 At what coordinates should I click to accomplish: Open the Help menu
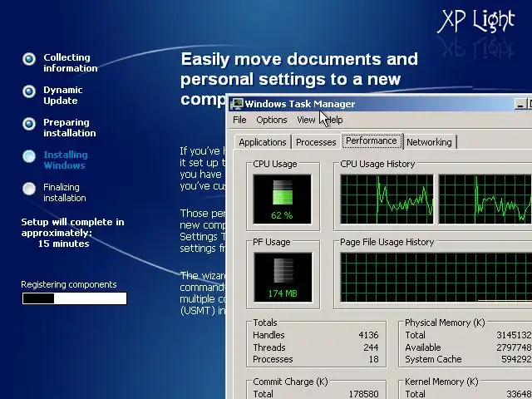[x=334, y=120]
